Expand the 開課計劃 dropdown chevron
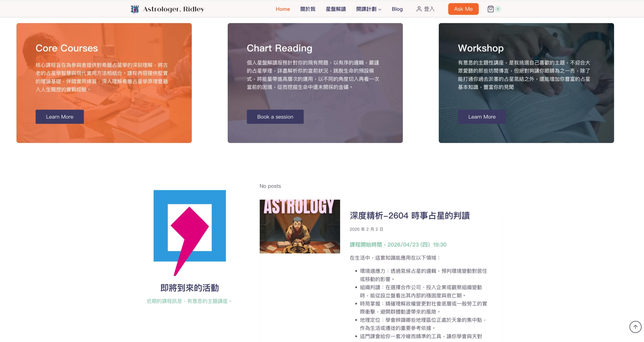Viewport: 644px width, 342px height. 380,10
